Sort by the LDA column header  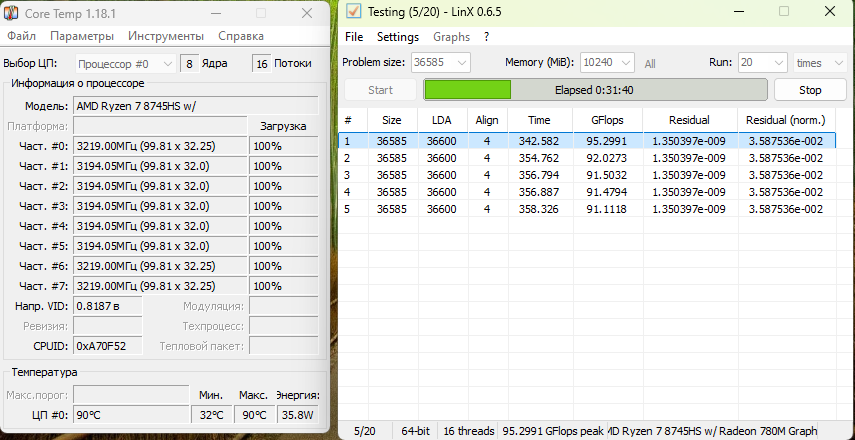(442, 120)
